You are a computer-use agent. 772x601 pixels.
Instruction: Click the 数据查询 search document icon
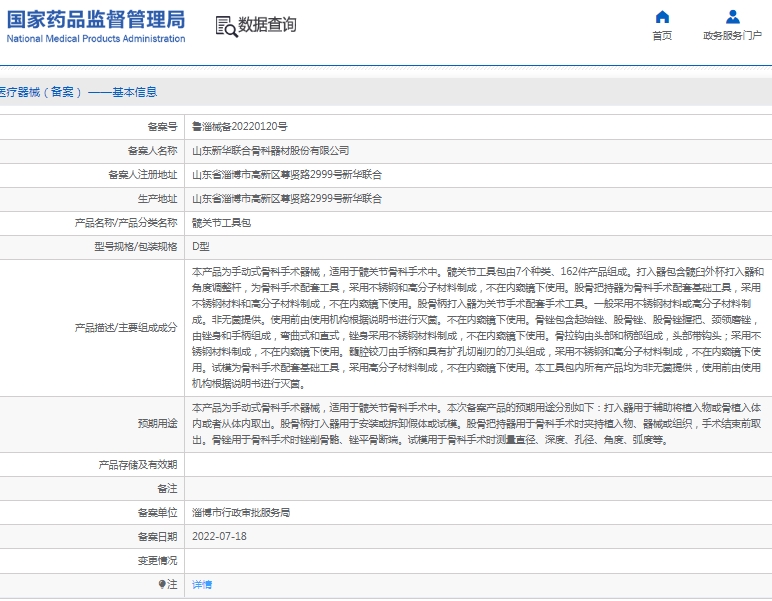click(226, 26)
